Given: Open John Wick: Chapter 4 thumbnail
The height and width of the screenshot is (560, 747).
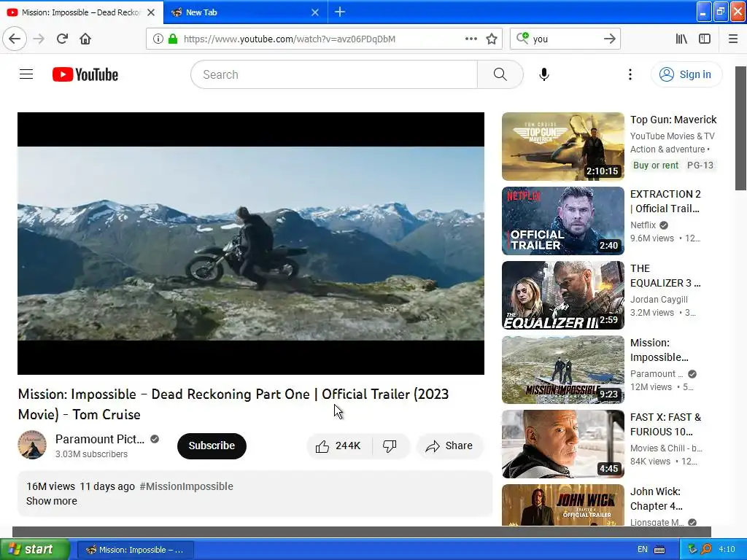Looking at the screenshot, I should [562, 505].
